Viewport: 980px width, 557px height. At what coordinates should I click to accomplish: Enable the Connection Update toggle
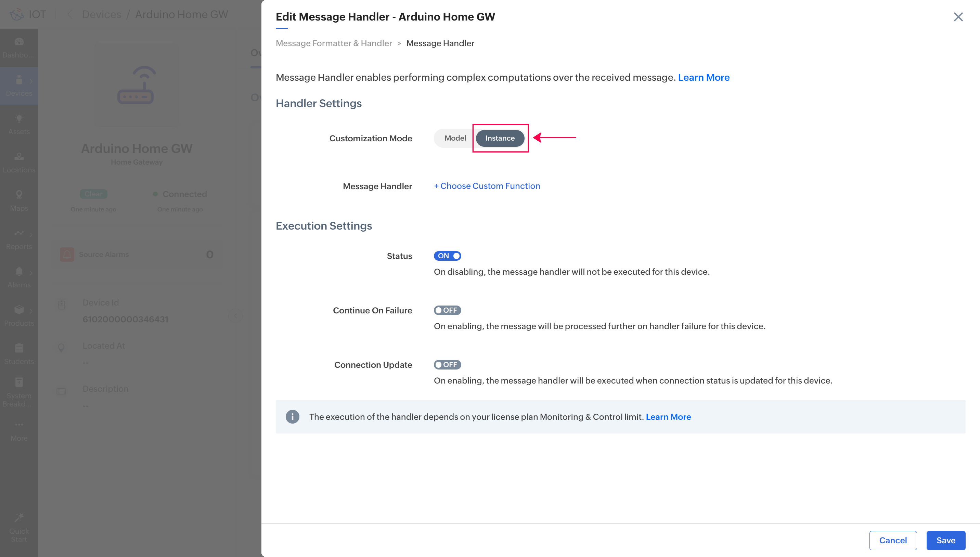click(447, 365)
